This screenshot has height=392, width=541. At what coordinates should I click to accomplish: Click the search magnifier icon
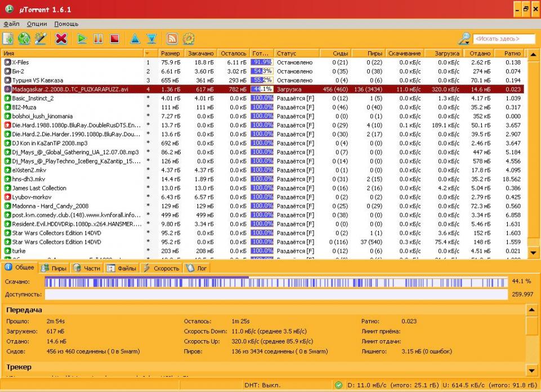[x=464, y=39]
